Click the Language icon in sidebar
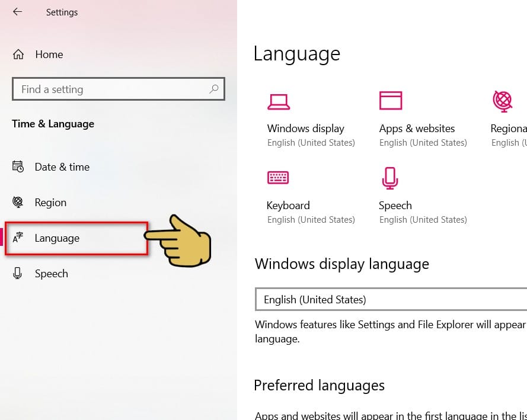The height and width of the screenshot is (420, 527). pos(18,238)
